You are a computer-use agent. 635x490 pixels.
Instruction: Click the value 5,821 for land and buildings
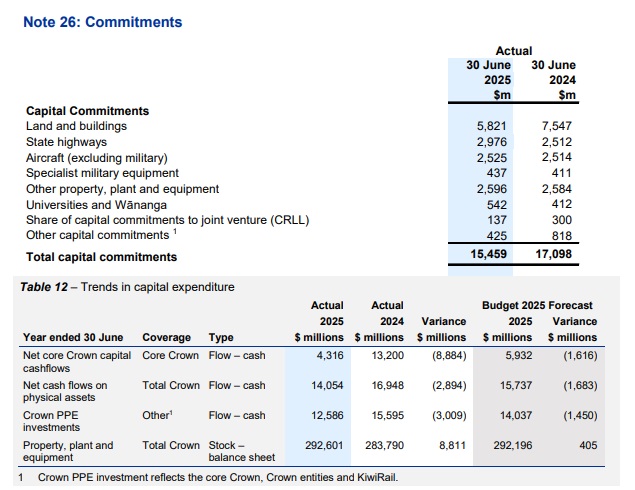(492, 126)
